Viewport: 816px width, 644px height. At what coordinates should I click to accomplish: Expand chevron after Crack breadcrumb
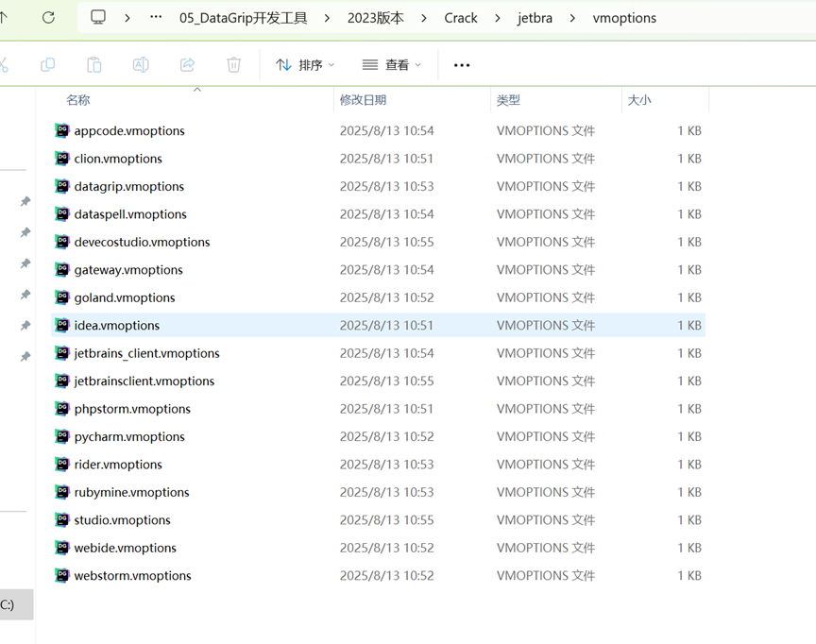tap(498, 18)
